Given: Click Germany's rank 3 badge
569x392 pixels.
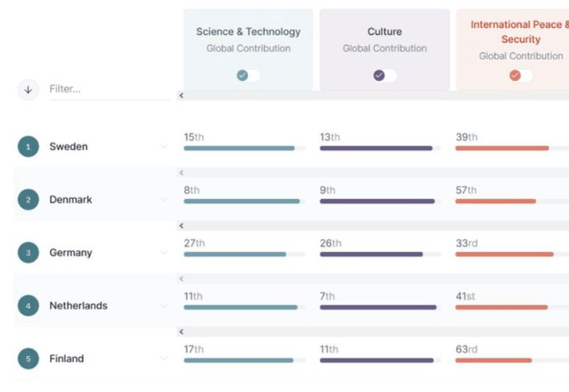Looking at the screenshot, I should pyautogui.click(x=28, y=253).
